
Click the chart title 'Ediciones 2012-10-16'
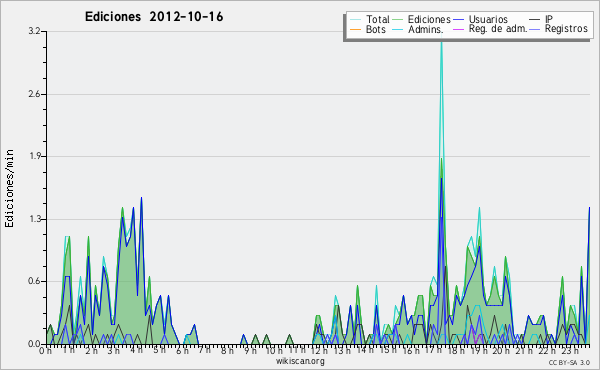tap(154, 17)
